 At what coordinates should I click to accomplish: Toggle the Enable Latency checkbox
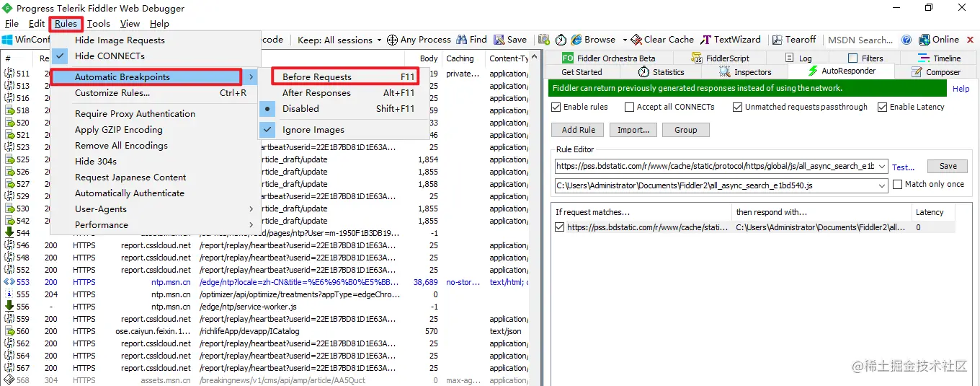(882, 107)
